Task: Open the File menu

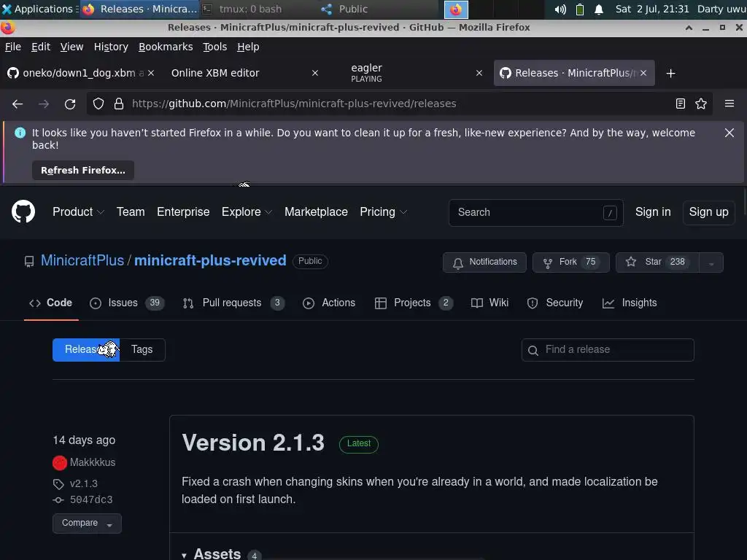Action: 13,47
